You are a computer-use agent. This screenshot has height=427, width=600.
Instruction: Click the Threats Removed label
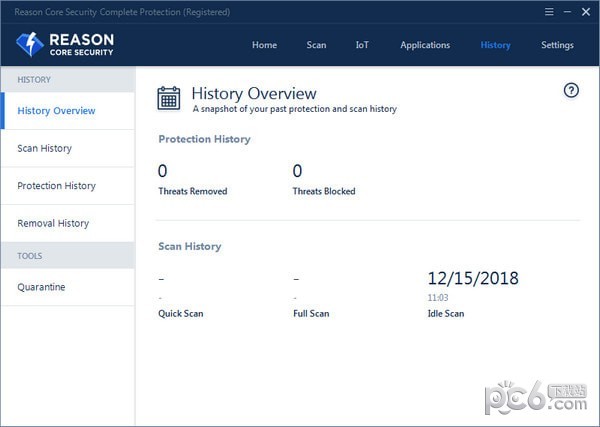193,191
